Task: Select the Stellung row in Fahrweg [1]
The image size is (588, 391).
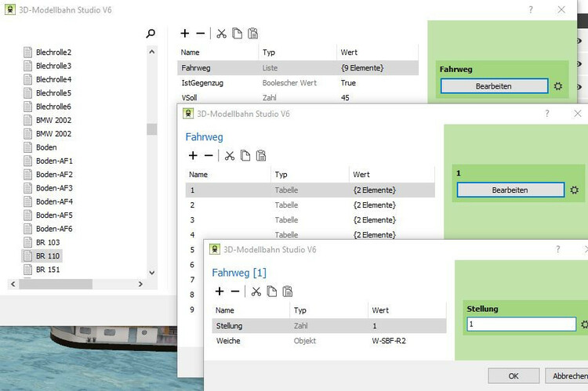Action: [x=329, y=326]
